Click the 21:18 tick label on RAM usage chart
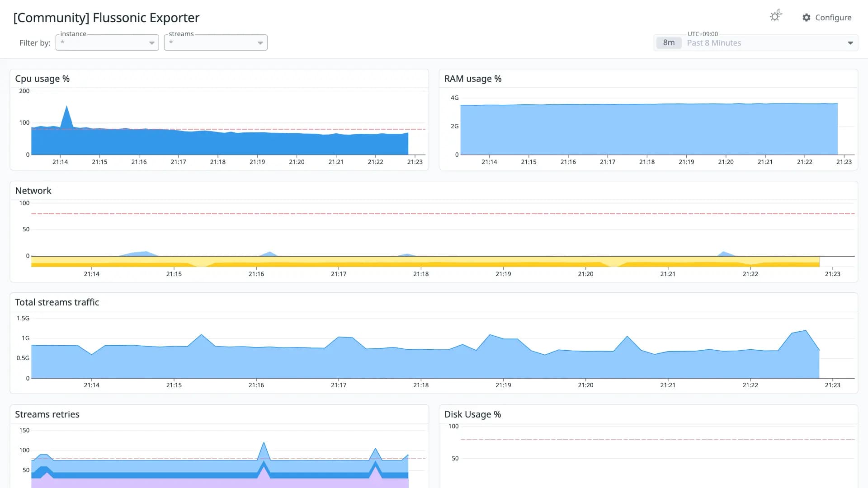 point(647,162)
